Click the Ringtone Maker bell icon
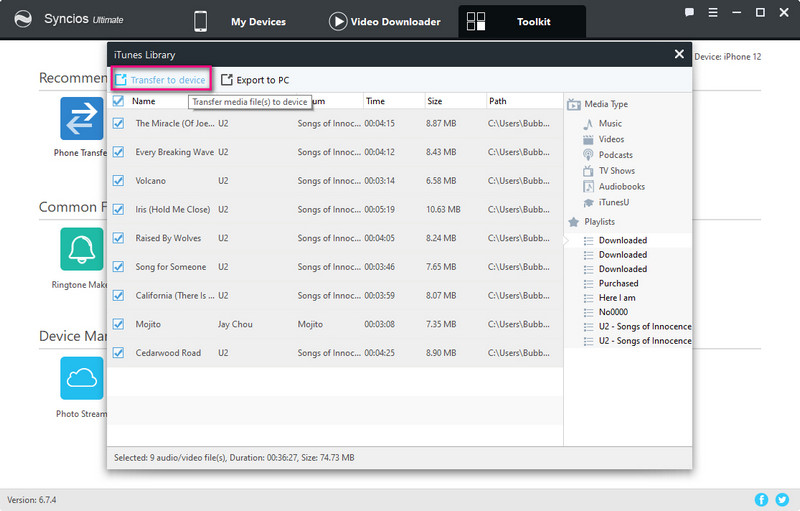This screenshot has width=800, height=511. [x=82, y=249]
